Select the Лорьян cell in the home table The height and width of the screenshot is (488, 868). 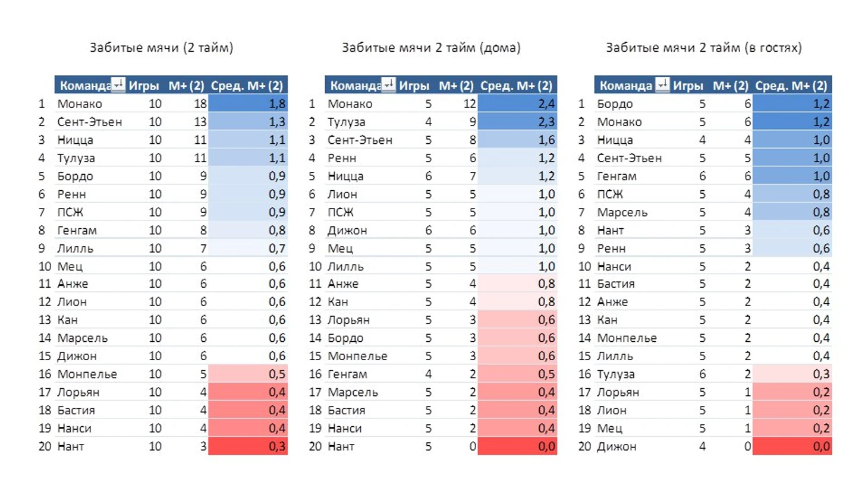(348, 320)
